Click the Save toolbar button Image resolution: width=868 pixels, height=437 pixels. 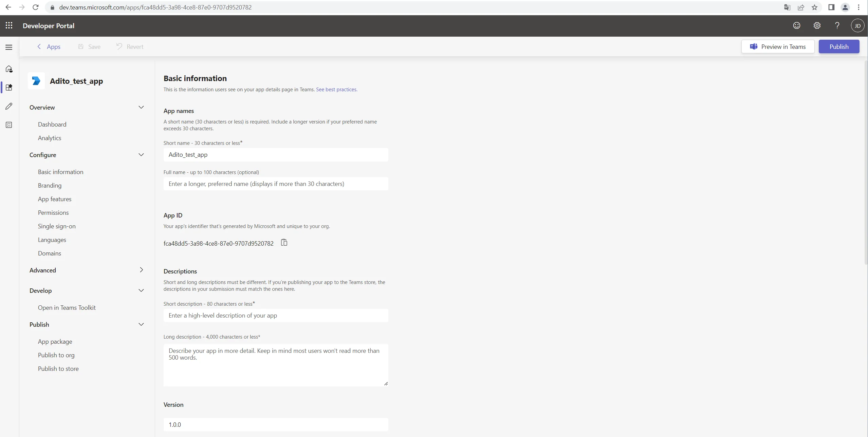coord(89,46)
